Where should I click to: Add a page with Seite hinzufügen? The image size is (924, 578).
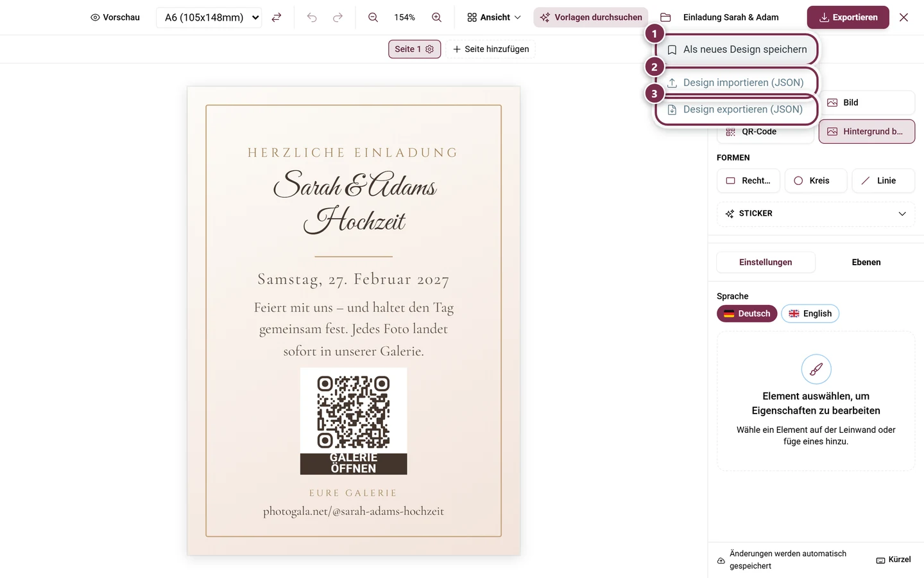(x=491, y=49)
